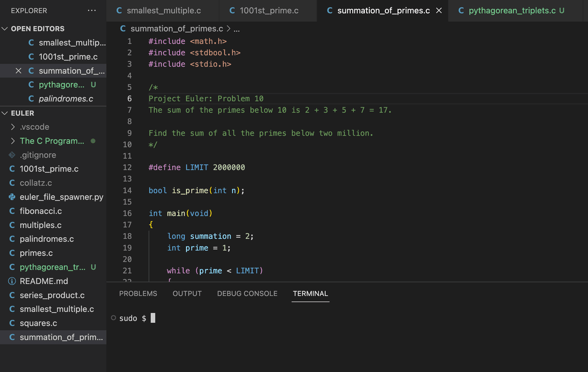Click the info icon beside README.md
588x372 pixels.
click(12, 281)
